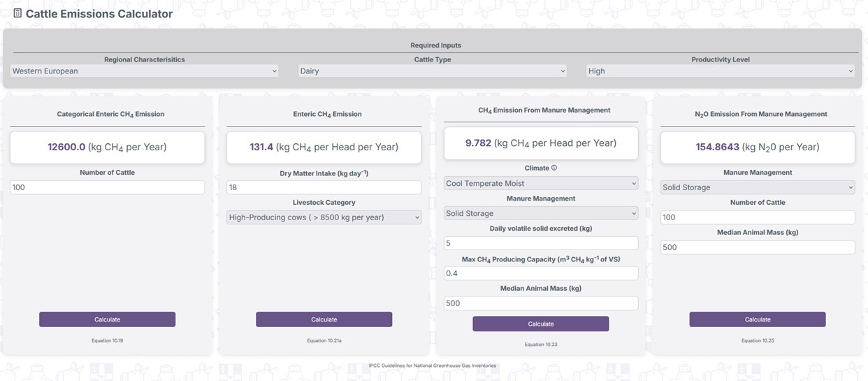
Task: Click Number of Cattle field in Categorical Enteric panel
Action: tap(108, 187)
